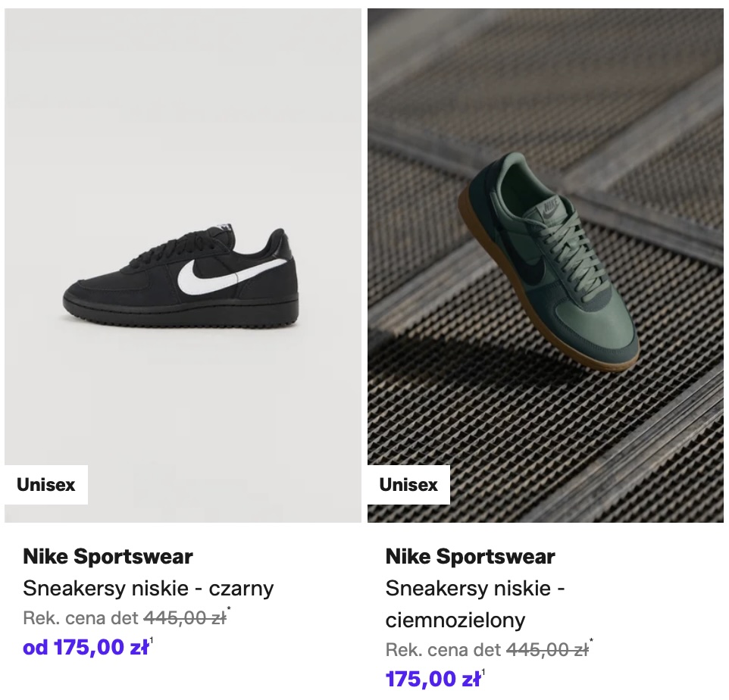
Task: Click the Unisex badge on the green sneaker
Action: click(408, 485)
